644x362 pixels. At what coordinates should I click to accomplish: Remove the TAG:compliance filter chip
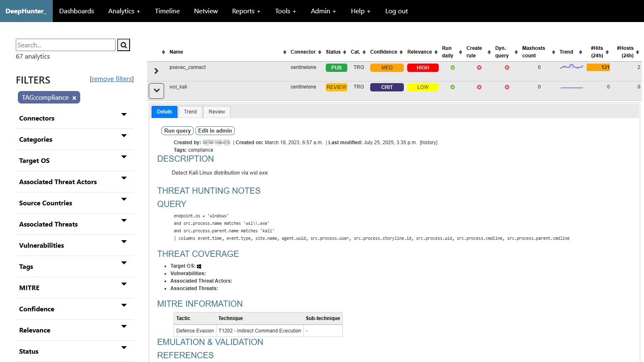click(74, 98)
